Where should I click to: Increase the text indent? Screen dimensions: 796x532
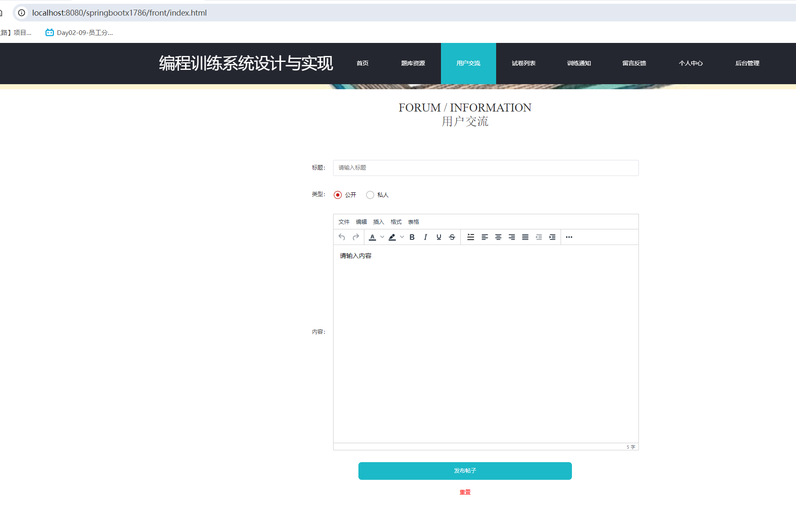(x=552, y=237)
